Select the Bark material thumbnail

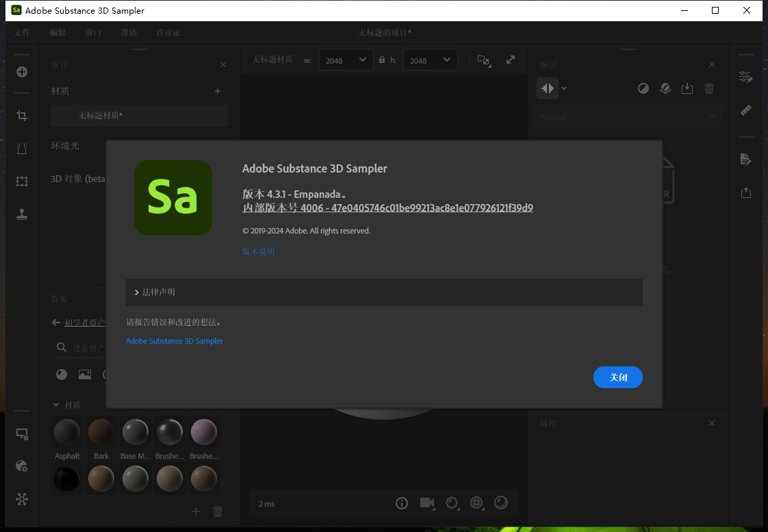[x=101, y=433]
